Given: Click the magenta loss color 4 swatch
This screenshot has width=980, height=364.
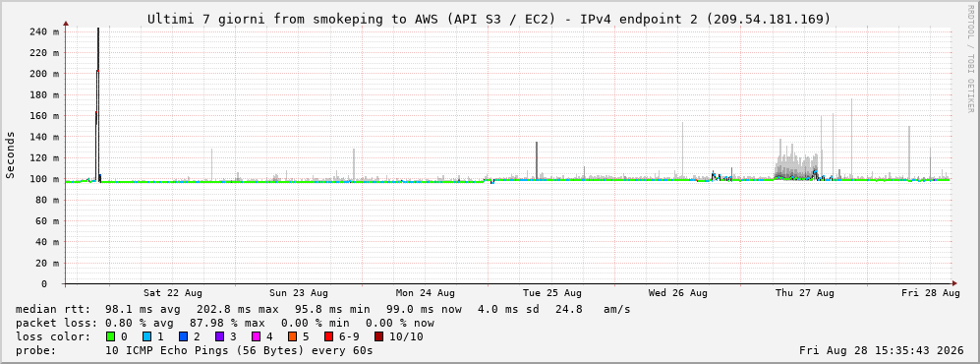Looking at the screenshot, I should (255, 337).
